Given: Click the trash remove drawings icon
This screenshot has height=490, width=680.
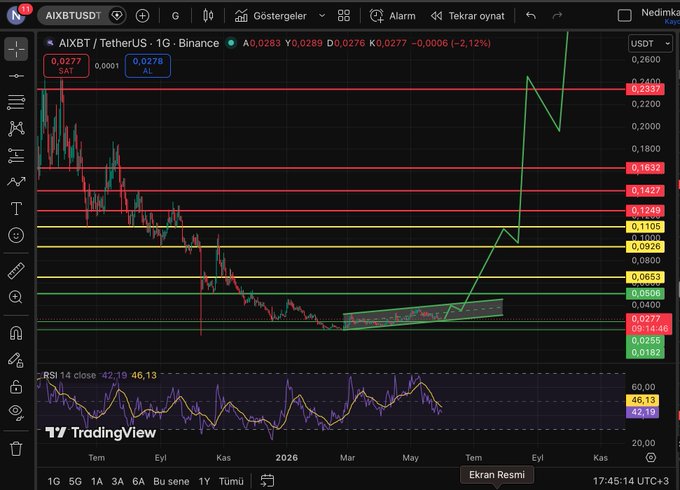Looking at the screenshot, I should [16, 448].
